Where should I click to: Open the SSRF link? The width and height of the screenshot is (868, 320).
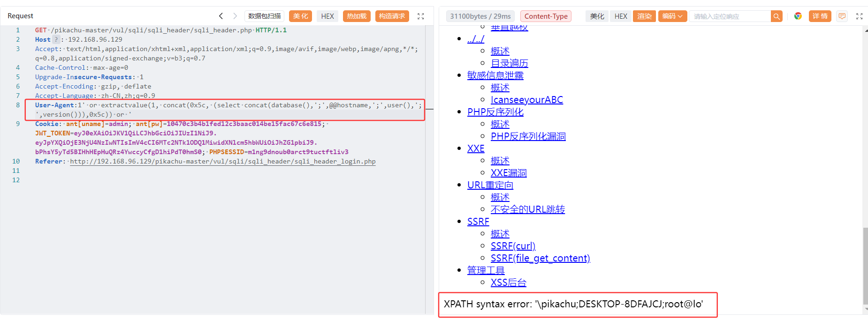coord(478,222)
